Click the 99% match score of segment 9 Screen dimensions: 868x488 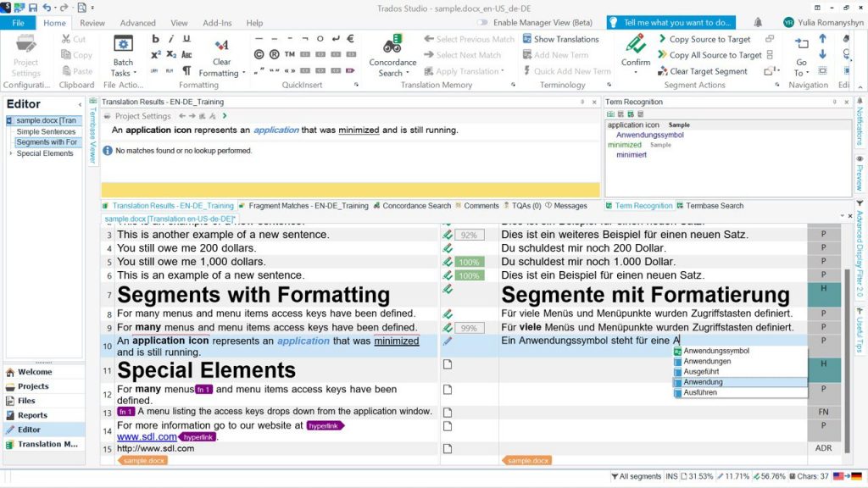pyautogui.click(x=469, y=328)
